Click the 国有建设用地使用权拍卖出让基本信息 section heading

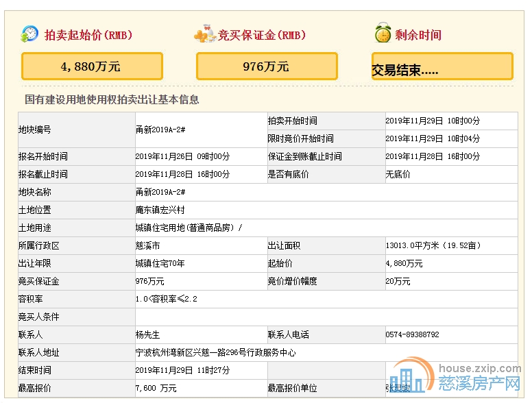(112, 99)
